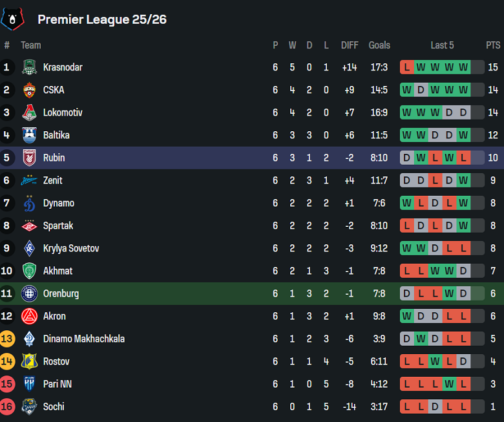This screenshot has width=504, height=422.
Task: Select the Dinamo Makhachkala team name
Action: (x=84, y=339)
